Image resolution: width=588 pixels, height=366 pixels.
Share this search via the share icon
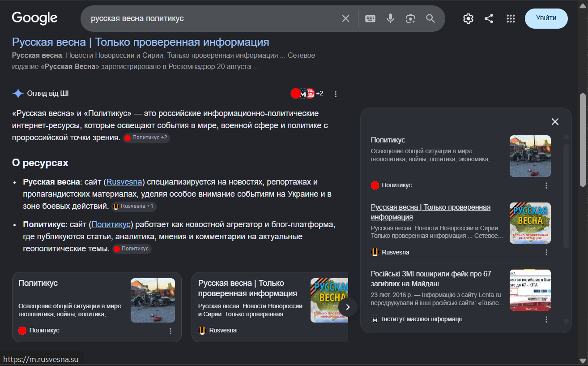489,18
